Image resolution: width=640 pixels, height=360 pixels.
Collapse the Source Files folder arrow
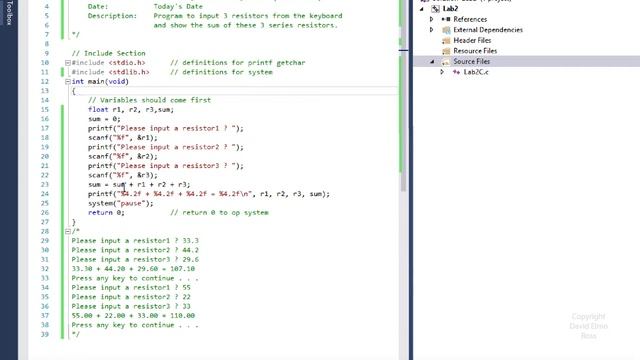tap(432, 62)
